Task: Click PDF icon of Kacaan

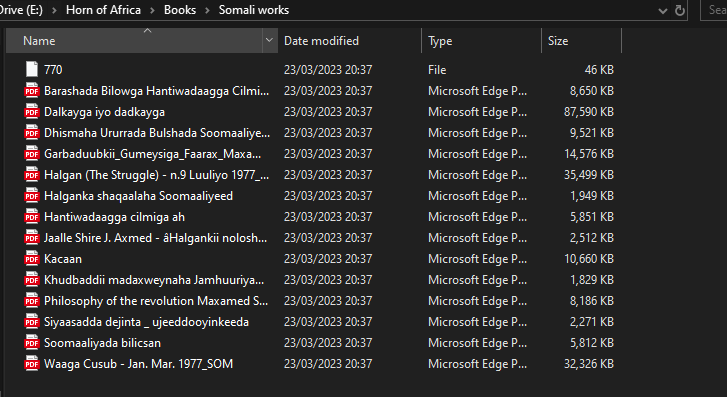Action: (x=32, y=258)
